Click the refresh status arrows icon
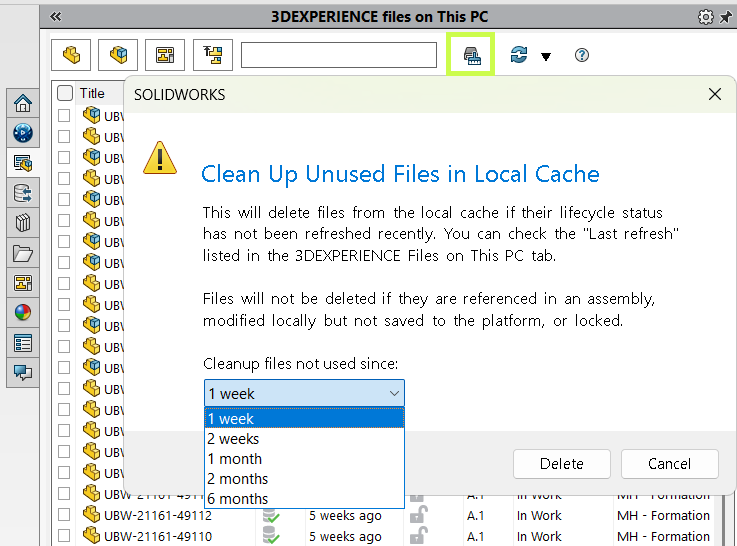 tap(519, 55)
